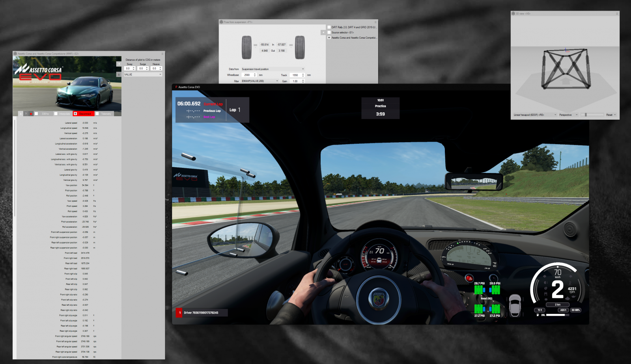This screenshot has height=364, width=631.
Task: Check Source selector <S1> checkbox
Action: coord(329,32)
